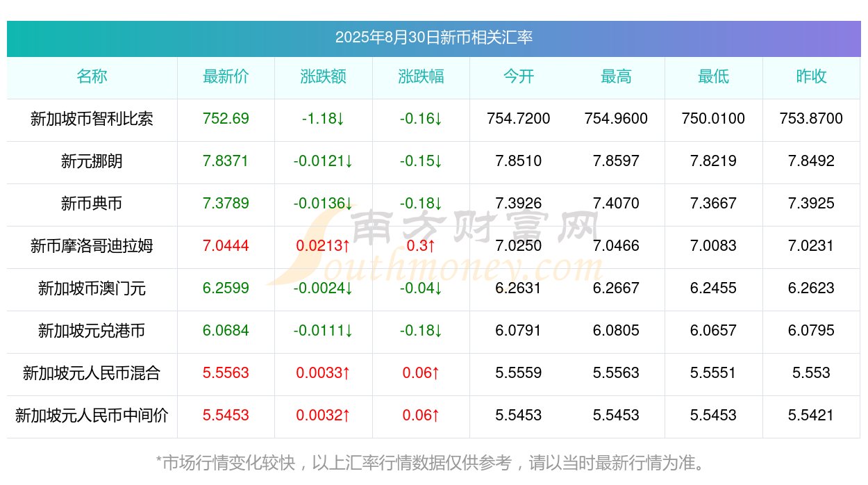
Task: Click low value 7.8219
Action: (714, 161)
